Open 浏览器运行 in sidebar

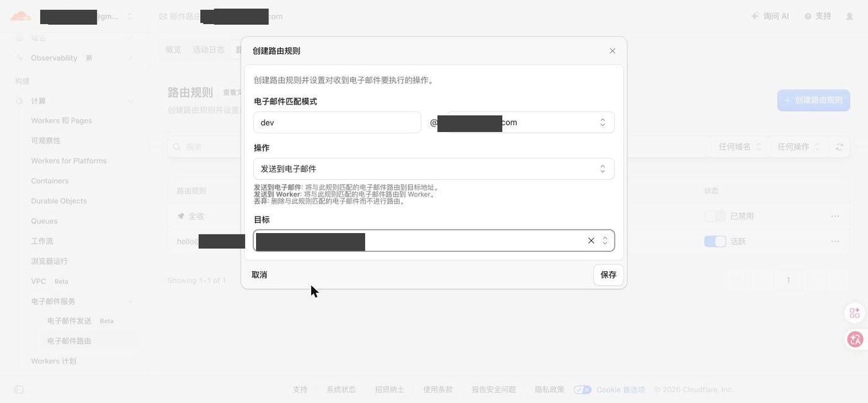pyautogui.click(x=50, y=261)
